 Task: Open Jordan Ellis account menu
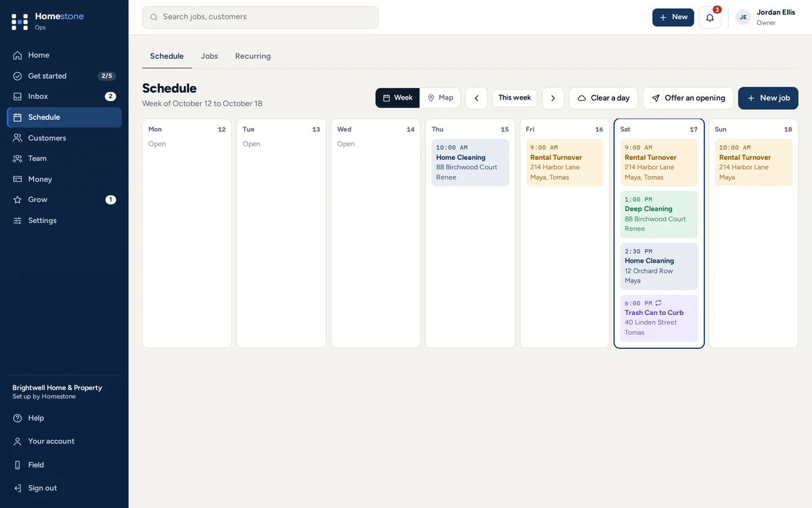pos(766,18)
